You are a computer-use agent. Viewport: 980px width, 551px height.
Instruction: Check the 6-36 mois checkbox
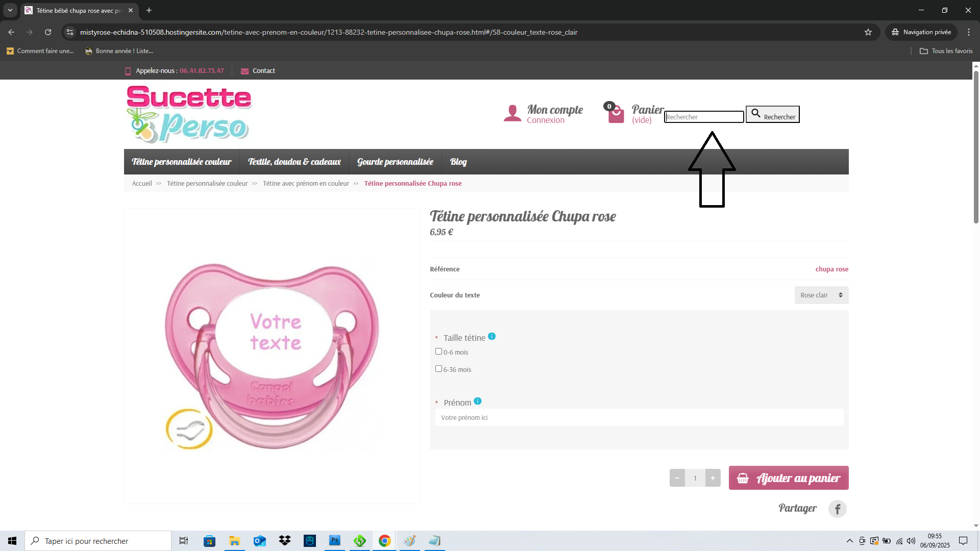(x=438, y=369)
